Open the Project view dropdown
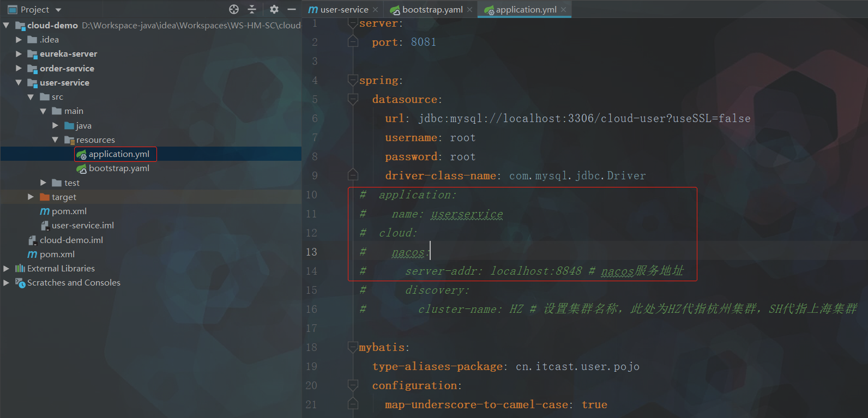The height and width of the screenshot is (418, 868). pyautogui.click(x=58, y=10)
